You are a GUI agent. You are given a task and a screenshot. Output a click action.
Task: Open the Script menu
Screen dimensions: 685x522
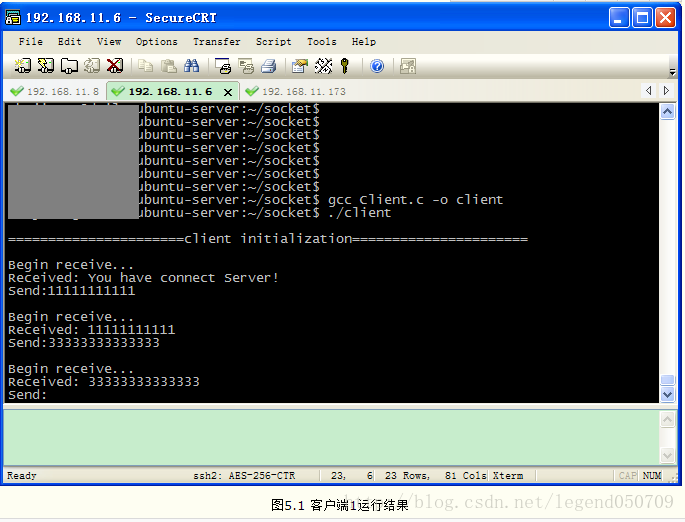[273, 42]
